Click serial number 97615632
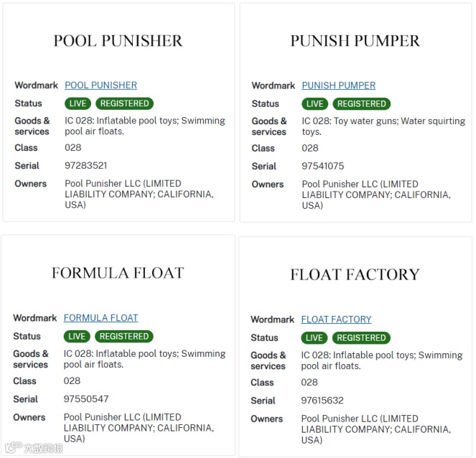Image resolution: width=476 pixels, height=458 pixels. click(x=322, y=401)
